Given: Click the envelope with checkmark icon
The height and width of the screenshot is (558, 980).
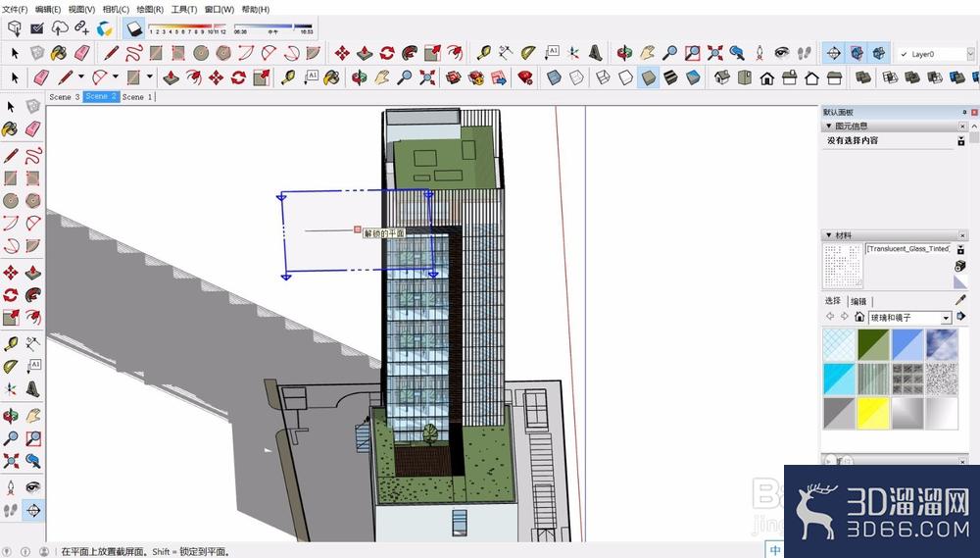Looking at the screenshot, I should [37, 28].
